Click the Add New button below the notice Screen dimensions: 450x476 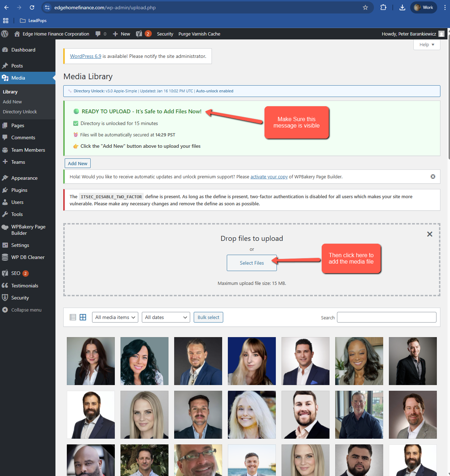point(77,163)
